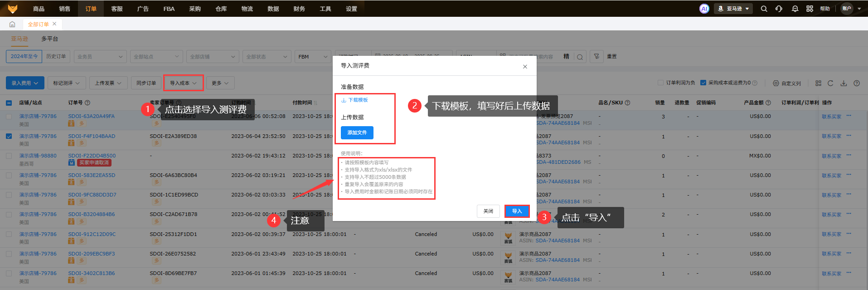868x290 pixels.
Task: Click the export download icon above table
Action: 844,83
